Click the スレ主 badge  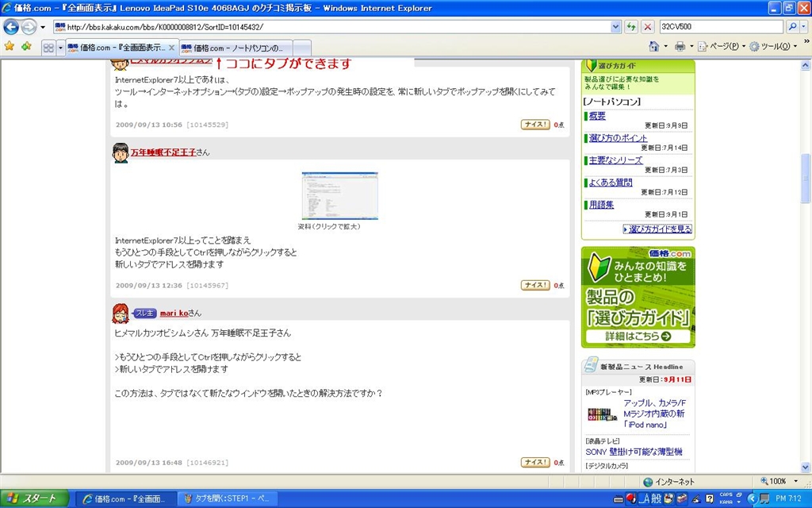(x=144, y=313)
